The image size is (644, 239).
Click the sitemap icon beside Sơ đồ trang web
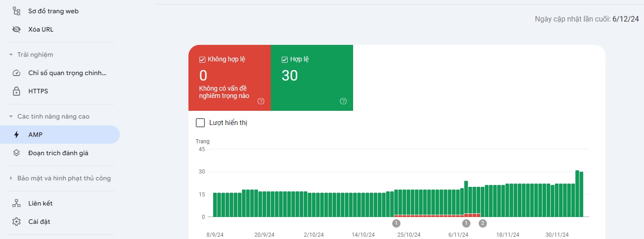[x=16, y=11]
